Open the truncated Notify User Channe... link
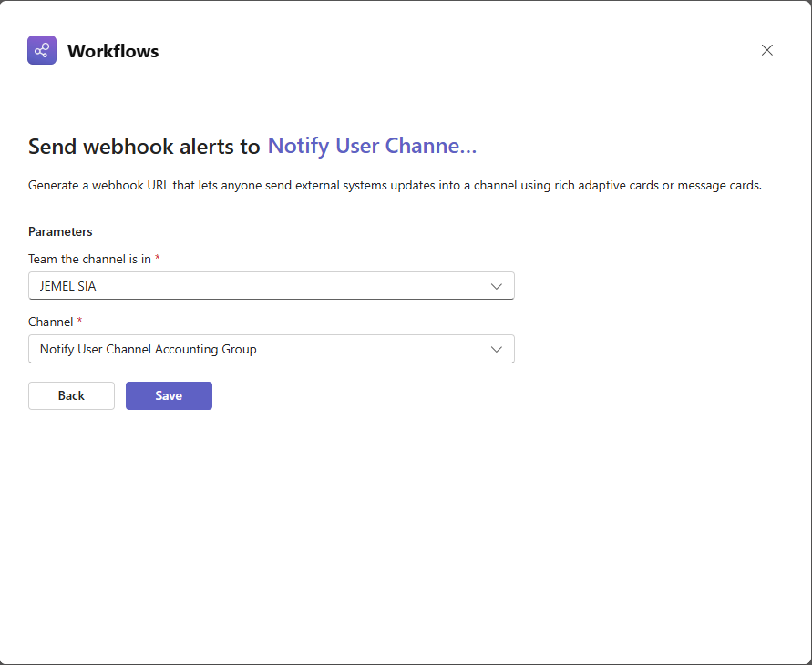The width and height of the screenshot is (812, 665). (372, 146)
